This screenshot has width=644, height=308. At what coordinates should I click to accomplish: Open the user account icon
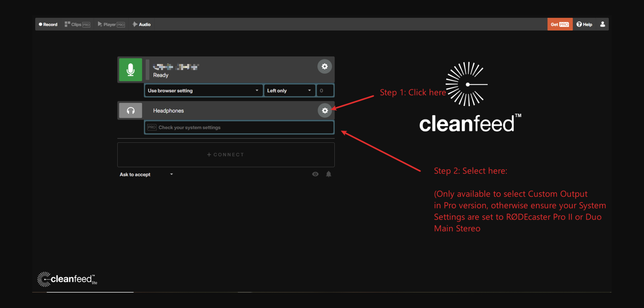pos(602,24)
